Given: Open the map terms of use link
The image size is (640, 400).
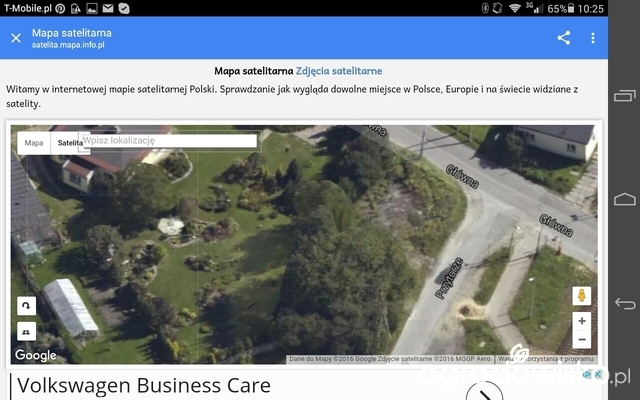Looking at the screenshot, I should point(546,359).
